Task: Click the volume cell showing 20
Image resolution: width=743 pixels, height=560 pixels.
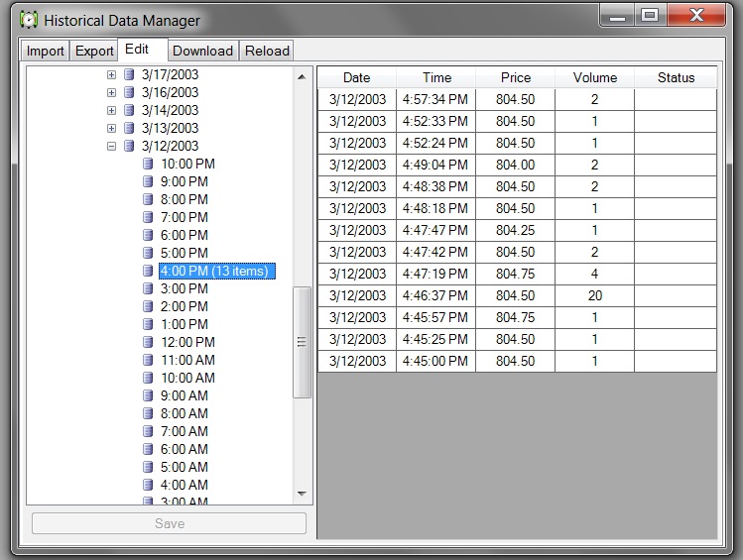Action: (594, 295)
